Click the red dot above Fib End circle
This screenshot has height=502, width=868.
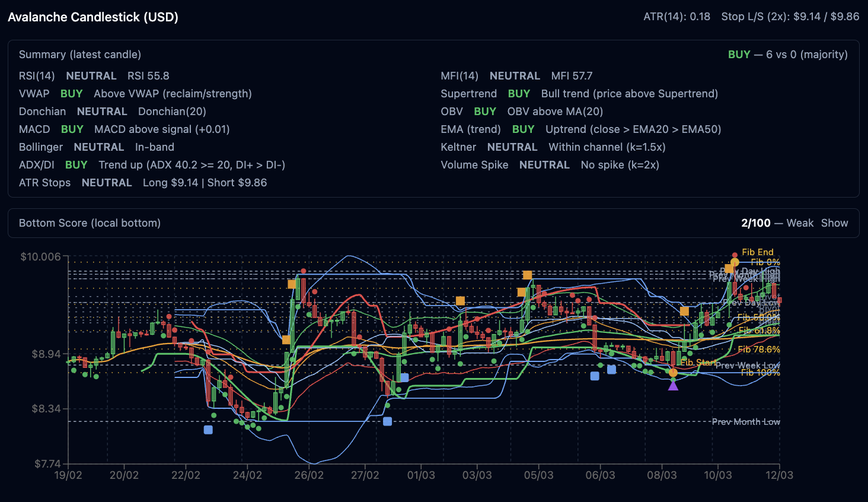pos(735,255)
